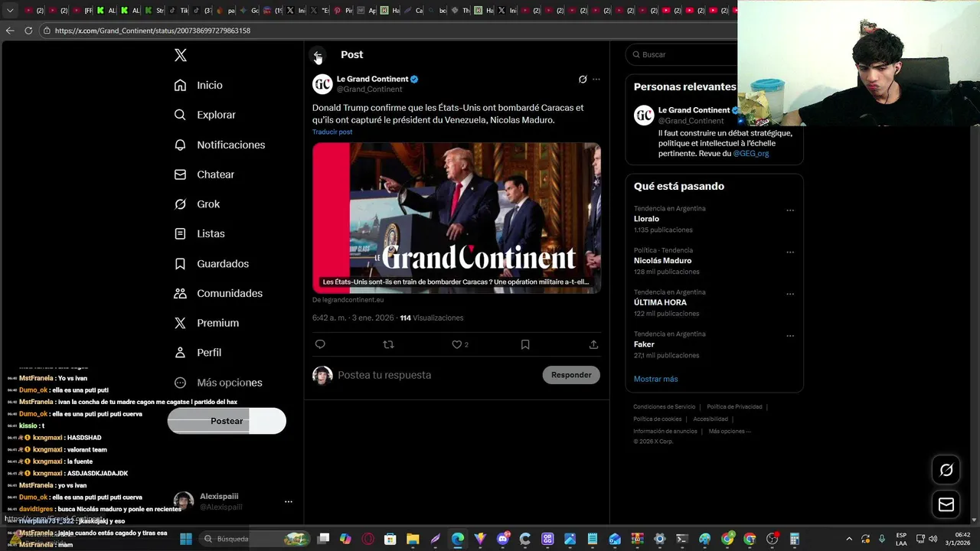980x551 pixels.
Task: Show hidden system tray icons
Action: point(849,539)
